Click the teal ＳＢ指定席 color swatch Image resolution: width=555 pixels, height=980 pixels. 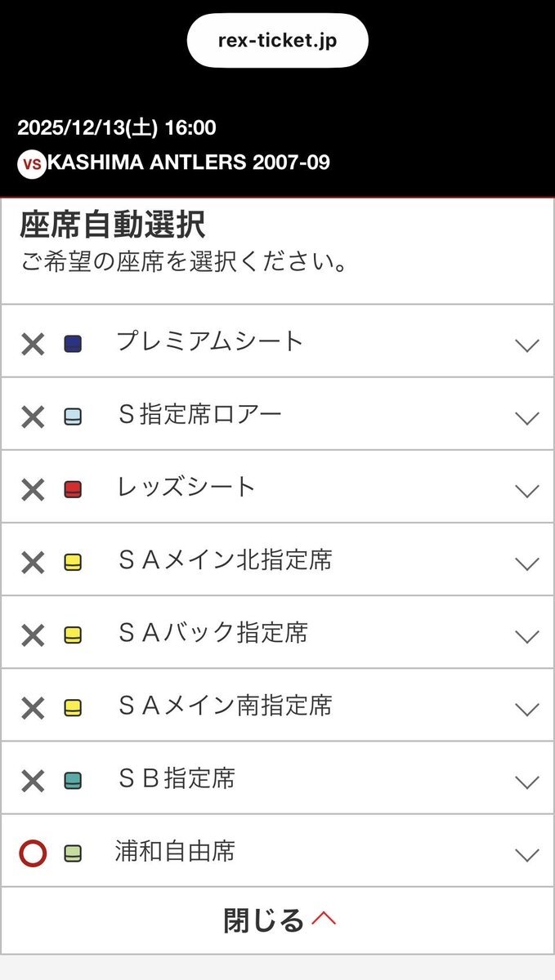tap(73, 781)
